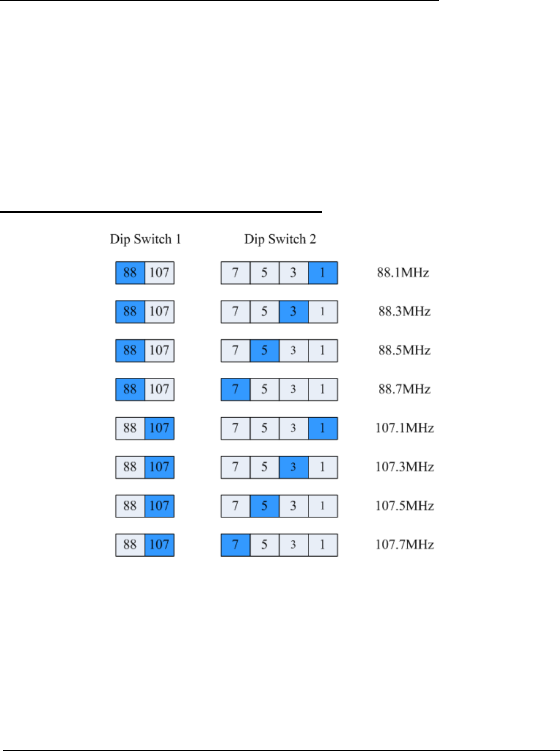This screenshot has width=560, height=751.
Task: Click the 88.5MHz frequency label
Action: [x=404, y=350]
